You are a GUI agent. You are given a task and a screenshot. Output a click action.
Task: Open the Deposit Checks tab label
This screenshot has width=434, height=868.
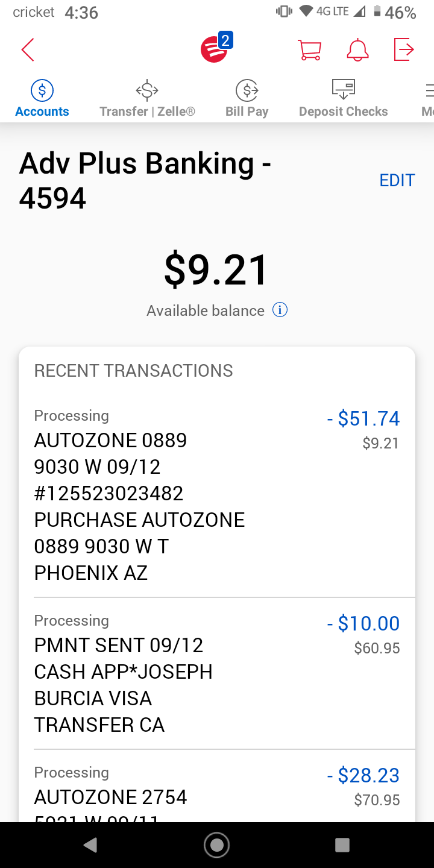344,112
